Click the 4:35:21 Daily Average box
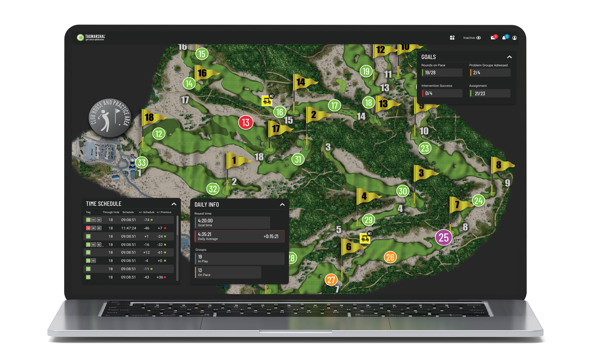 tap(239, 236)
